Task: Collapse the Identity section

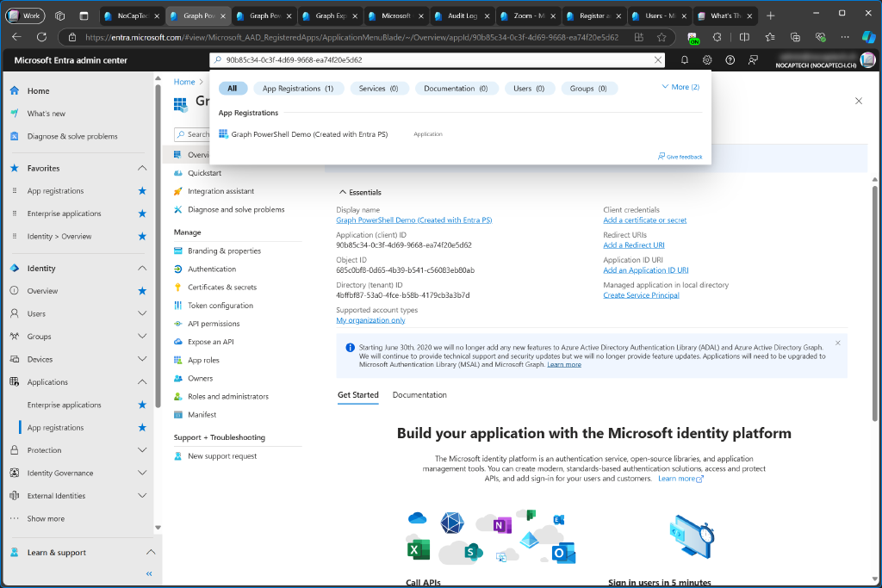Action: click(142, 268)
